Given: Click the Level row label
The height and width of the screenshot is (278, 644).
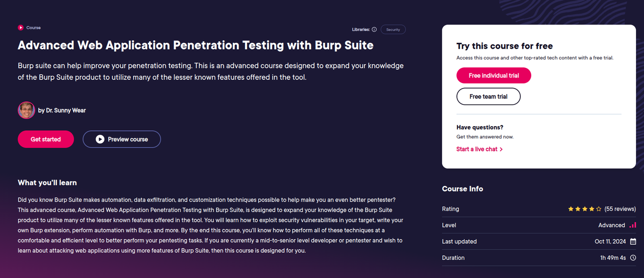Looking at the screenshot, I should coord(449,225).
